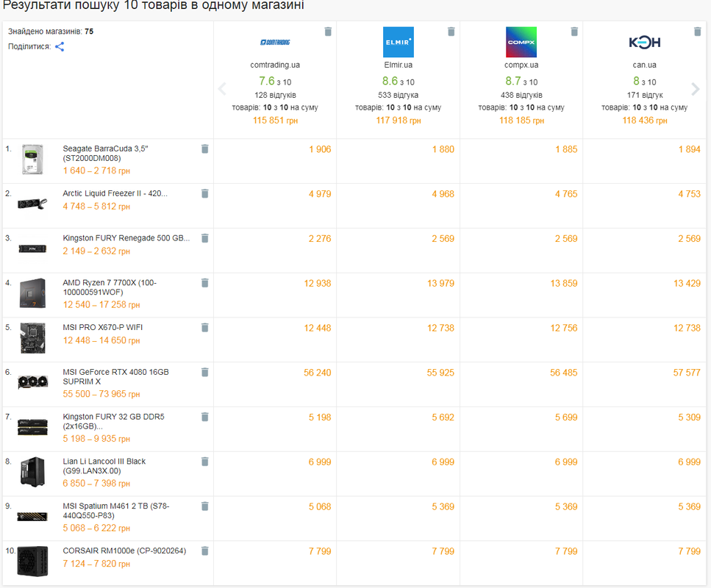Open Seagate BarraCuda hard drive thumbnail
This screenshot has height=588, width=711.
tap(32, 159)
